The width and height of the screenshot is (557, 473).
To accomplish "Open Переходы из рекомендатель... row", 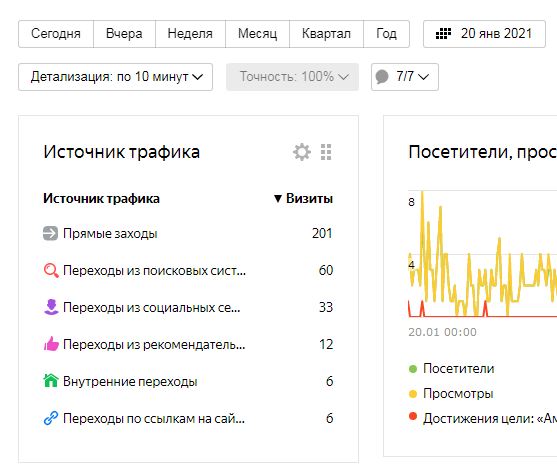I will click(188, 344).
